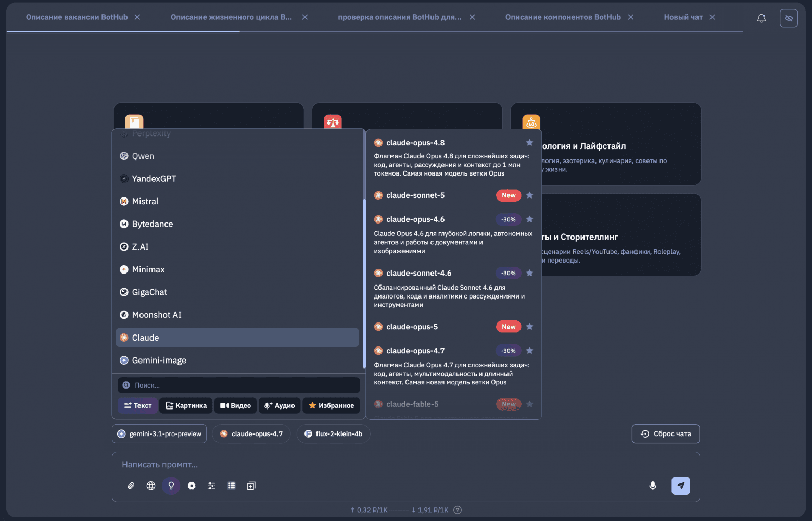The height and width of the screenshot is (521, 812).
Task: Filter models by "Картинка"
Action: point(186,405)
